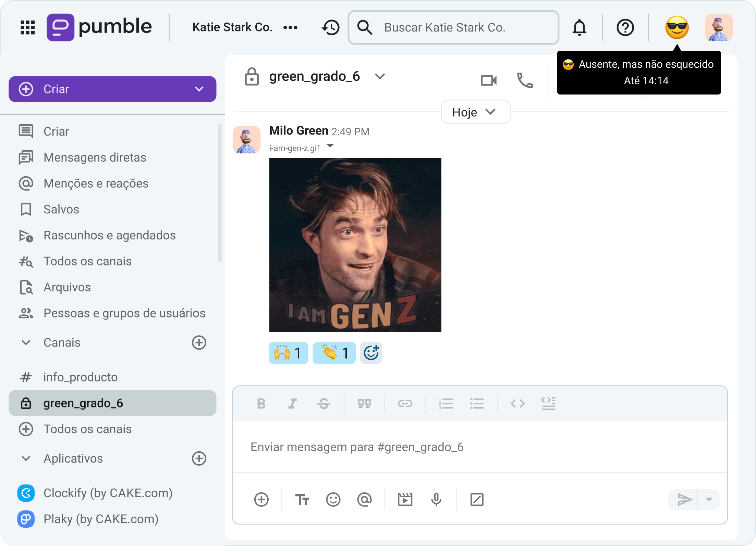Open send options dropdown arrow
Image resolution: width=756 pixels, height=552 pixels.
[709, 500]
